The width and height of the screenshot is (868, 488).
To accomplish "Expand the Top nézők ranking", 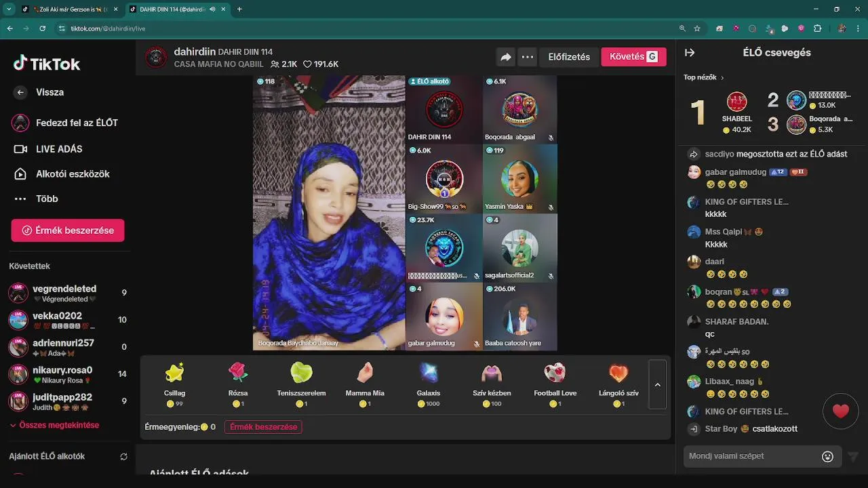I will (x=704, y=77).
